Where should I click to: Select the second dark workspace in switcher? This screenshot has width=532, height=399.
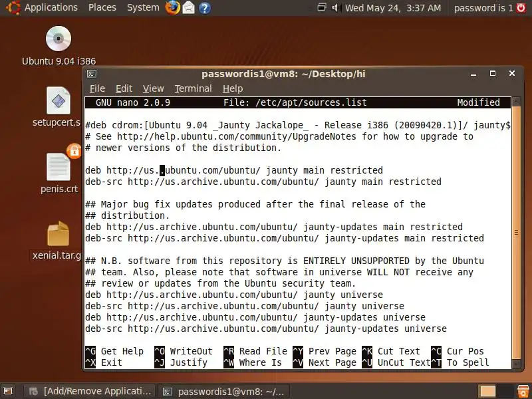click(504, 391)
